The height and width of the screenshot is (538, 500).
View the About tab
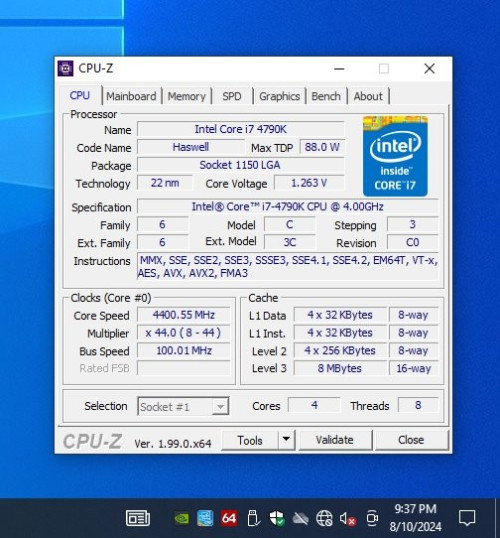368,96
